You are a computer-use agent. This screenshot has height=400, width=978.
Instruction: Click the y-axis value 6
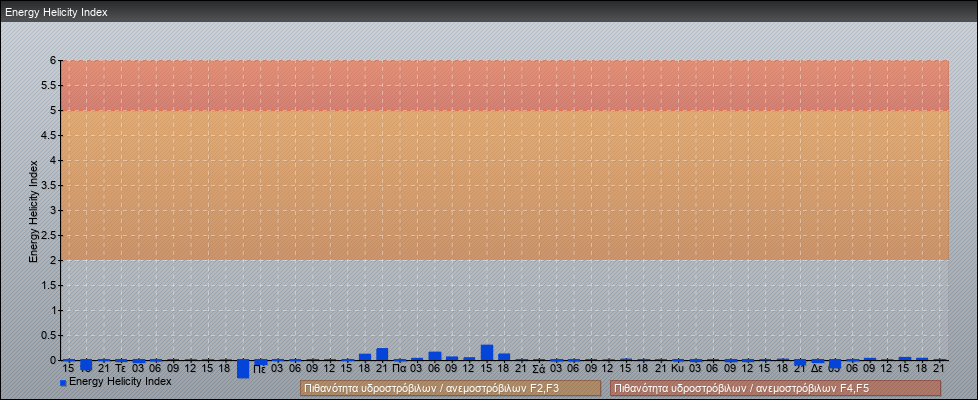click(53, 61)
